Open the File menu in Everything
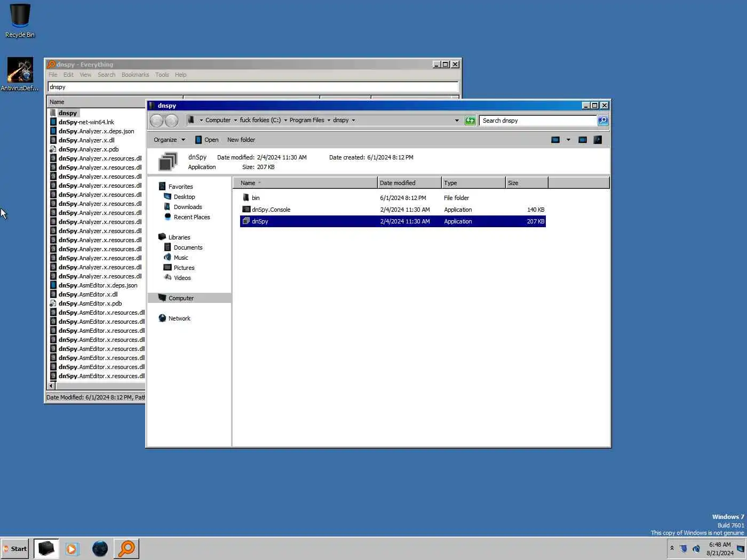The height and width of the screenshot is (560, 747). [x=53, y=75]
